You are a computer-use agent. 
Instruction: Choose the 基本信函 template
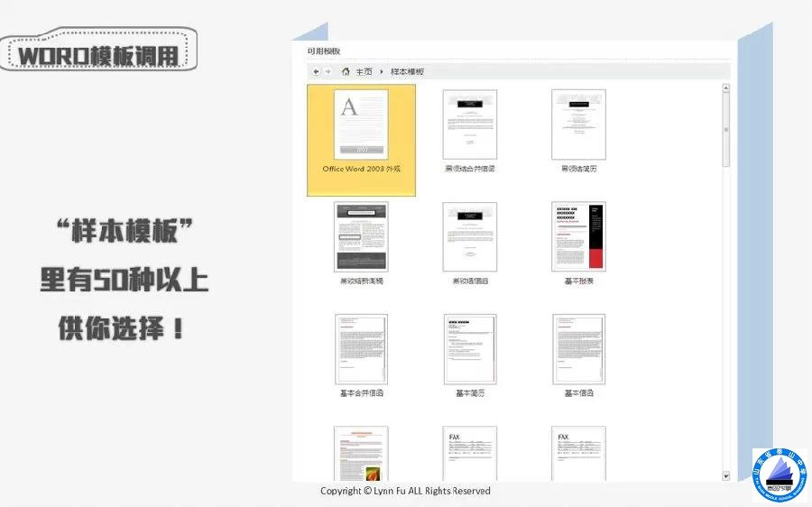coord(578,349)
